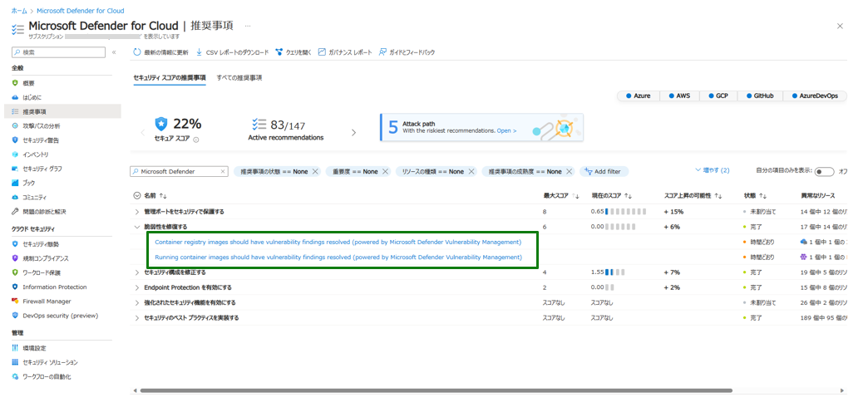Open セキュリティ態勢 sidebar icon

pos(16,244)
